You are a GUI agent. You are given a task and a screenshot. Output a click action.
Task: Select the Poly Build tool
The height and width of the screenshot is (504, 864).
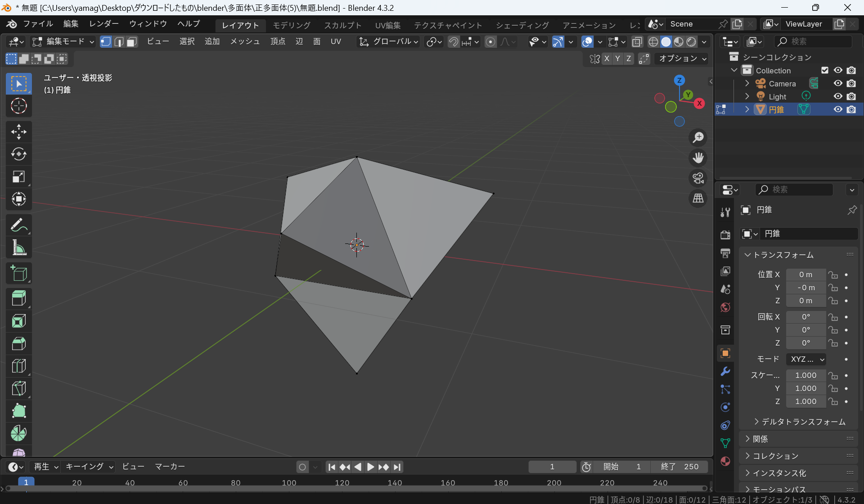[x=18, y=411]
